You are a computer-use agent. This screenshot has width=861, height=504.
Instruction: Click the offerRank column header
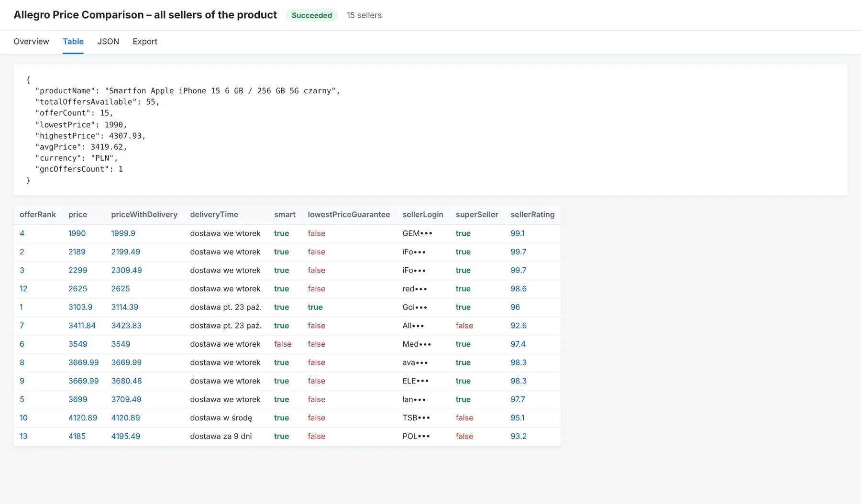click(x=38, y=215)
